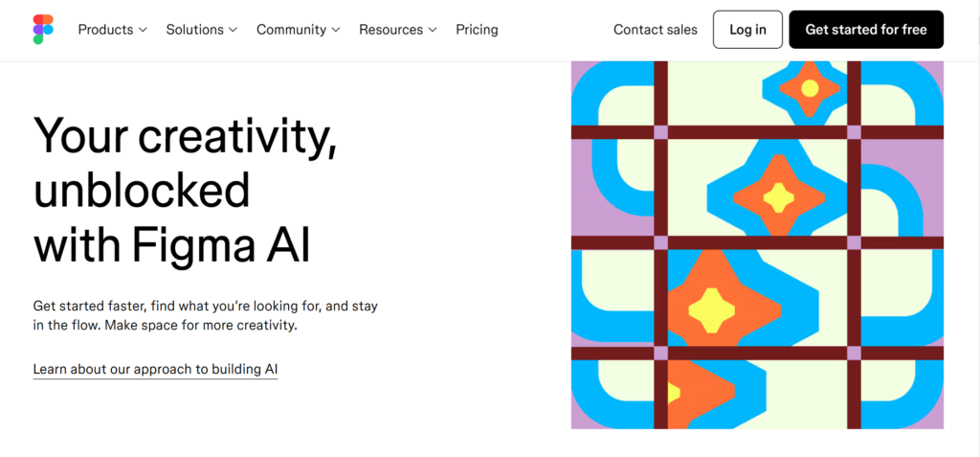The height and width of the screenshot is (457, 980).
Task: Expand the Community menu
Action: [x=299, y=30]
